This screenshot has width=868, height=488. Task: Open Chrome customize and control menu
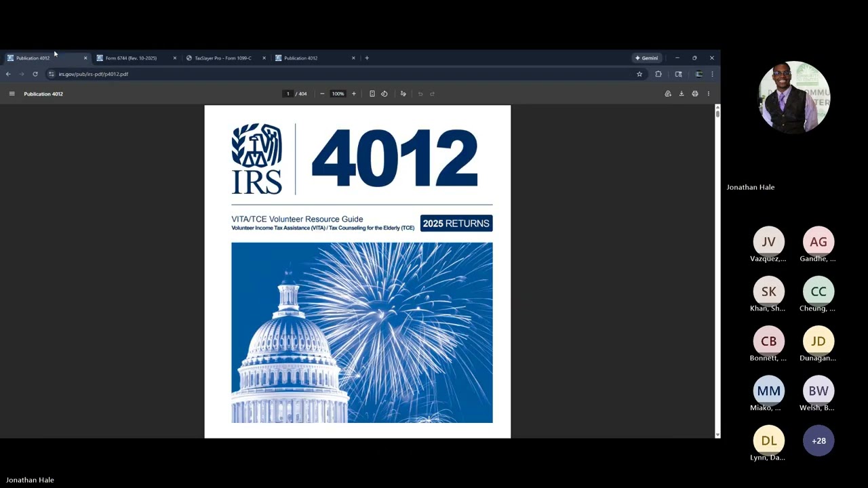pos(712,74)
